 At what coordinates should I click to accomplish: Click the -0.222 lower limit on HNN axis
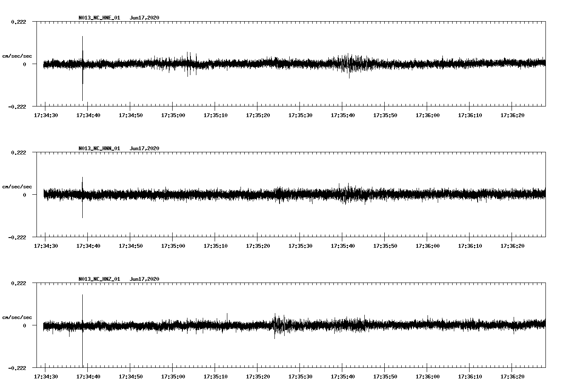(17, 237)
